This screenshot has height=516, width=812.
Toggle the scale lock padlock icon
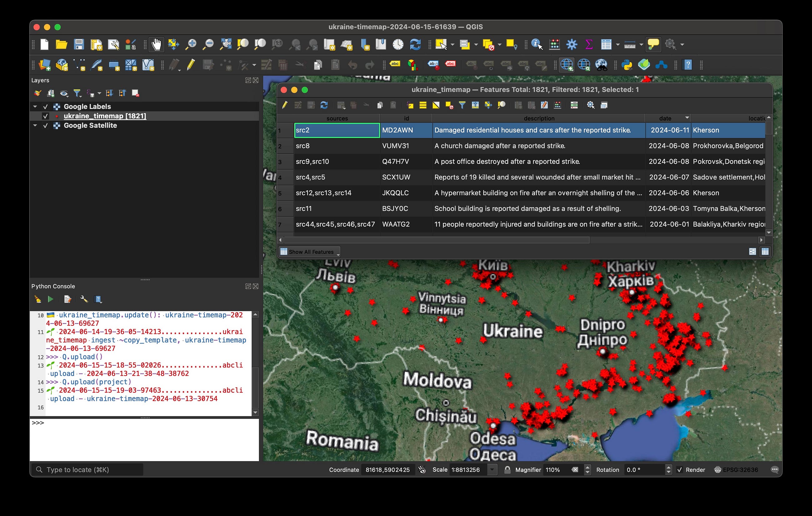point(507,470)
